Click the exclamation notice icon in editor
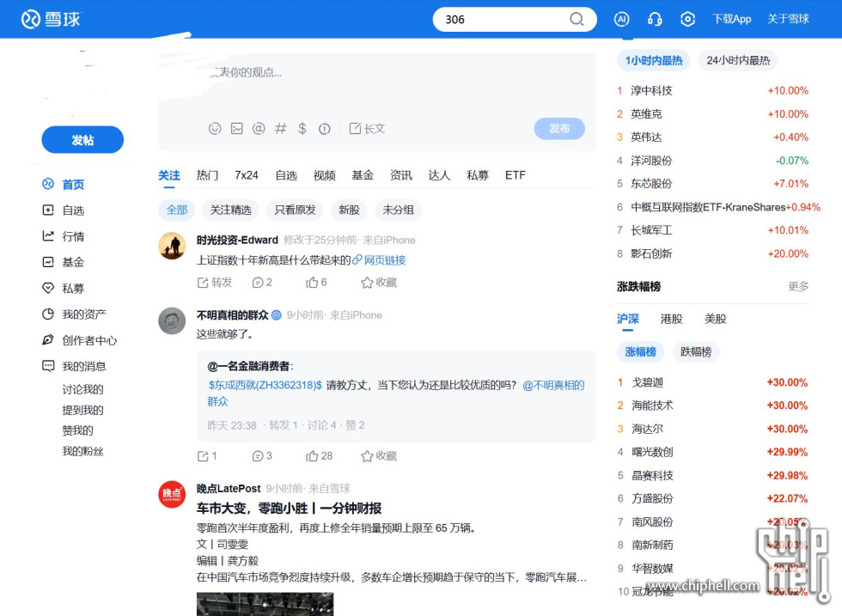 click(x=325, y=129)
